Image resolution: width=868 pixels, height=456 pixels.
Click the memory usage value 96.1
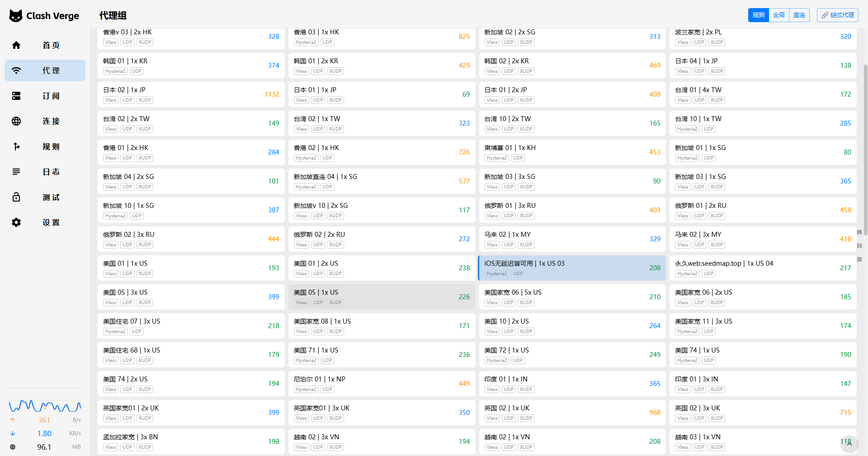44,447
